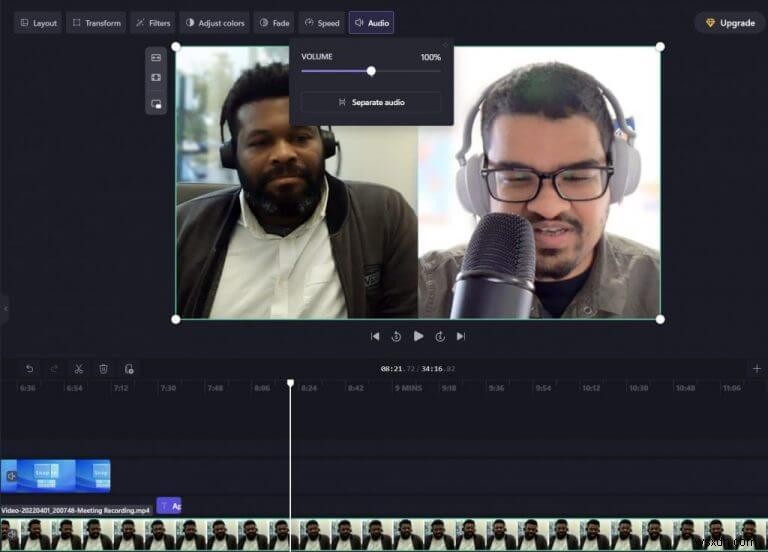Viewport: 768px width, 552px height.
Task: Click the top-left resize handle of preview
Action: click(x=176, y=47)
